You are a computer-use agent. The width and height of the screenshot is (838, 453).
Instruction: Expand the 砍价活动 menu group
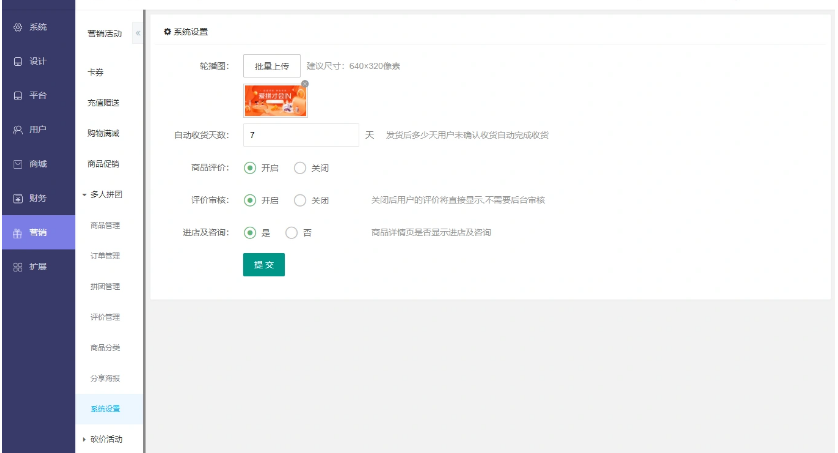104,438
